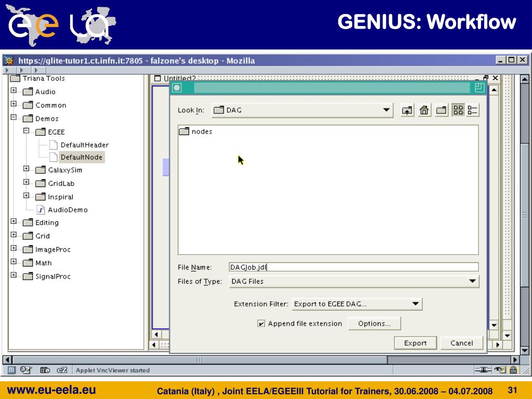
Task: Expand the Inspiral folder
Action: (26, 196)
